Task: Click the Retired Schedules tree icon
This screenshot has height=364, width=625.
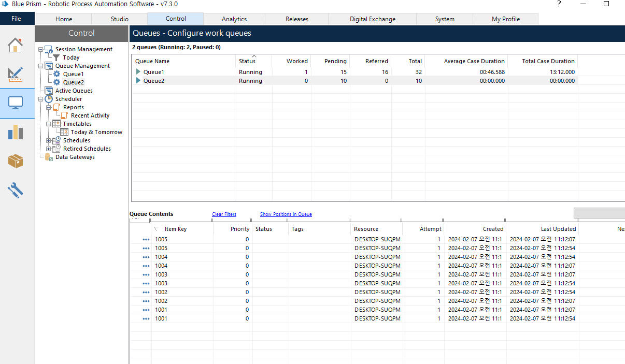Action: click(56, 149)
